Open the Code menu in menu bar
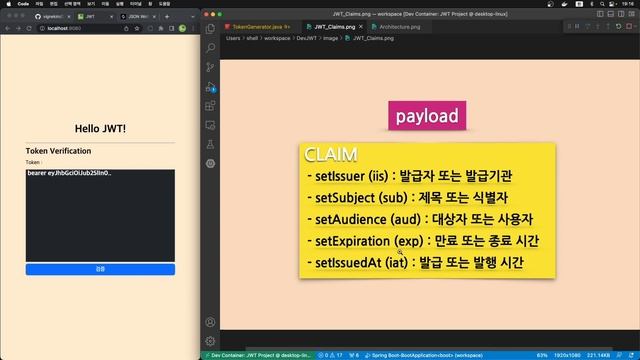Viewport: 640px width, 360px height. point(23,4)
